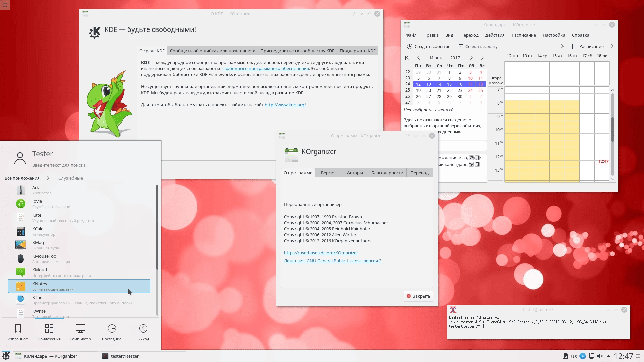Switch to the Благодарности tab
644x362 pixels.
point(387,173)
